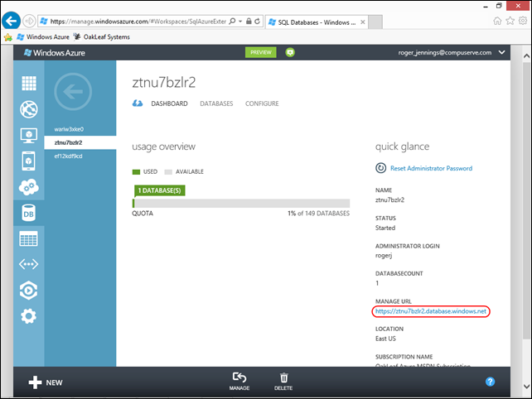Click the quick start cloud icon beside Dashboard

[138, 103]
